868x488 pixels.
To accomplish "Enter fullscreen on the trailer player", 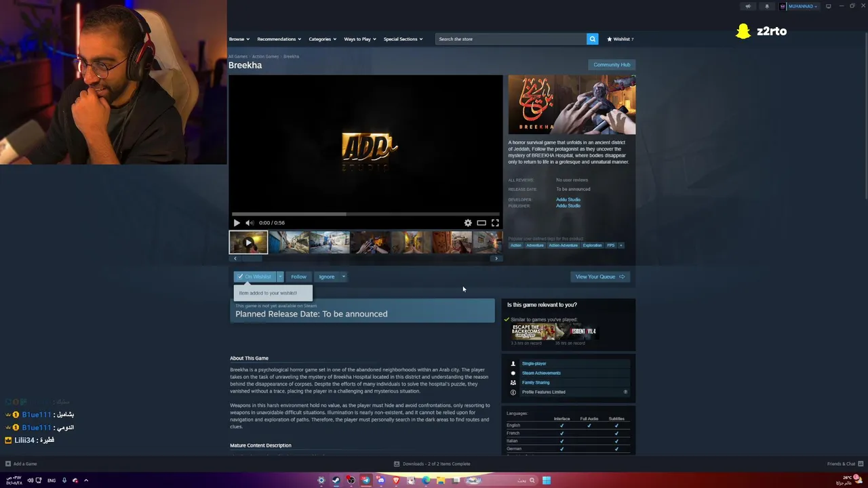I will [495, 223].
